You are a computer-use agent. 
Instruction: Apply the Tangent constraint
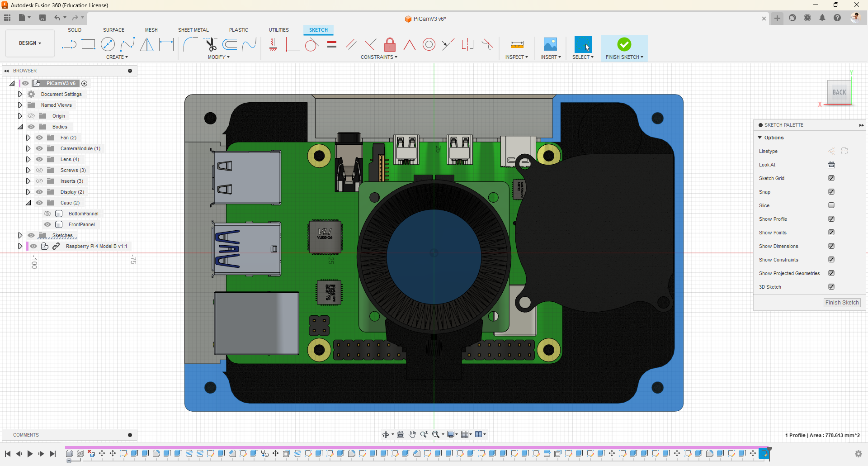click(x=311, y=44)
